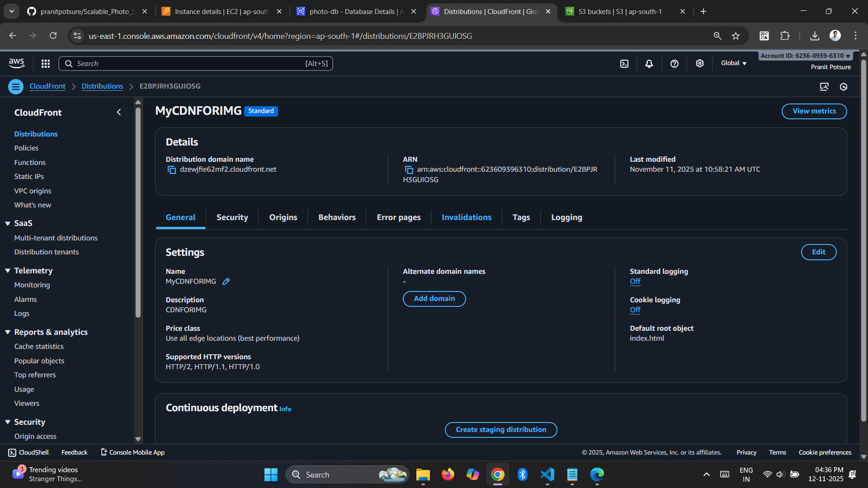868x488 pixels.
Task: Open the Cookie logging Off link
Action: tap(635, 310)
